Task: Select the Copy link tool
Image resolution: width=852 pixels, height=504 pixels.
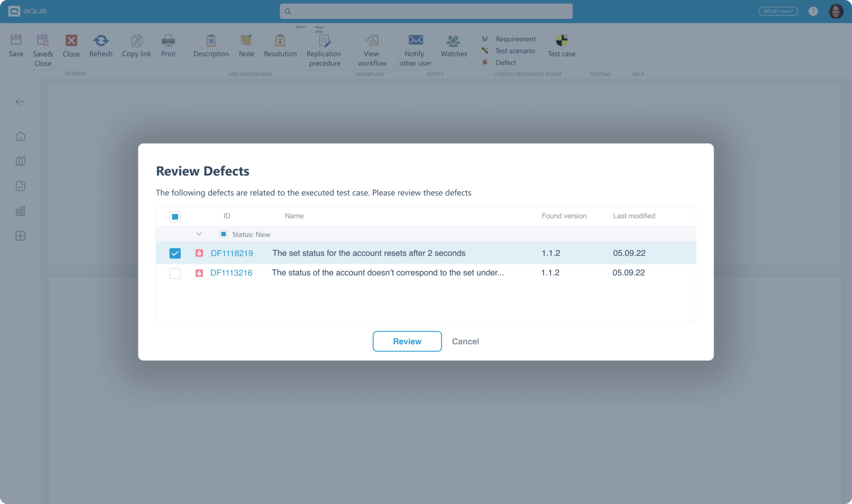Action: point(137,47)
